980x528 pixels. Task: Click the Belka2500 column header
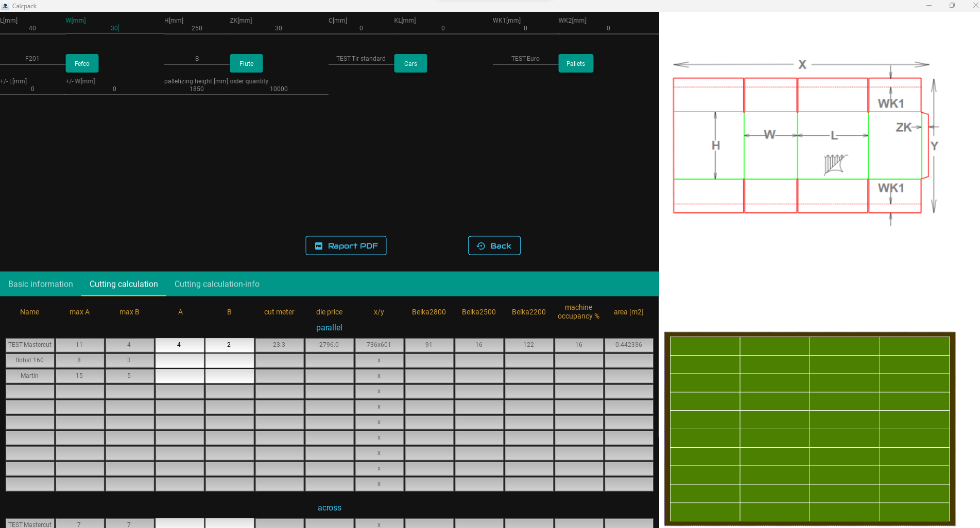(x=479, y=312)
